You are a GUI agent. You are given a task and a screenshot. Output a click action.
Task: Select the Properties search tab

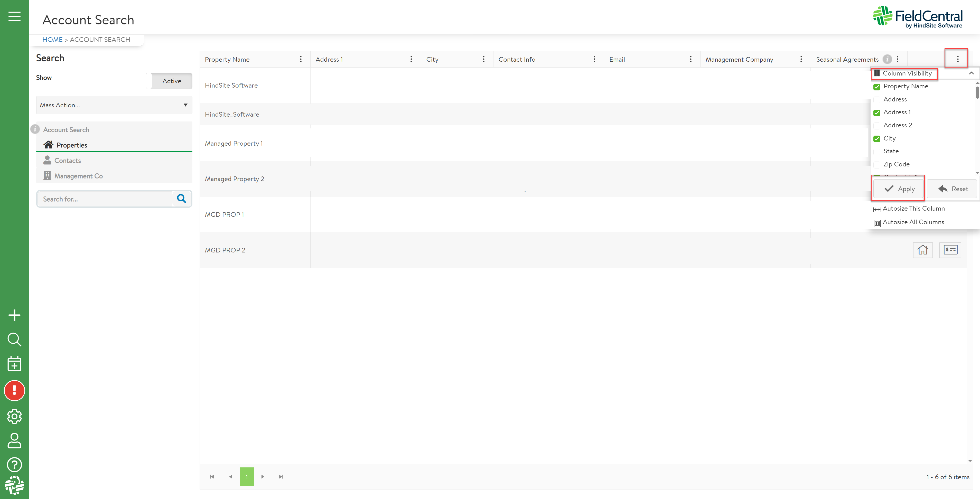pyautogui.click(x=114, y=145)
